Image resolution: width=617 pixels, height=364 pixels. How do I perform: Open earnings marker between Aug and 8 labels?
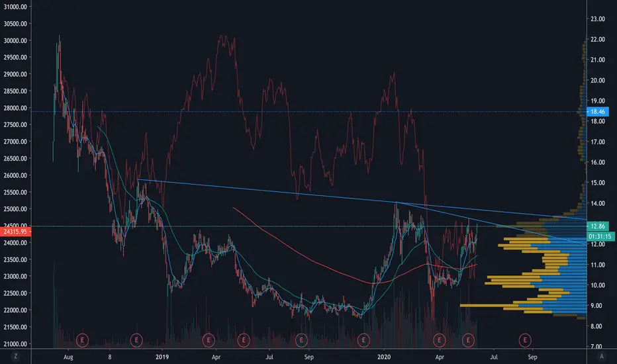click(x=82, y=340)
